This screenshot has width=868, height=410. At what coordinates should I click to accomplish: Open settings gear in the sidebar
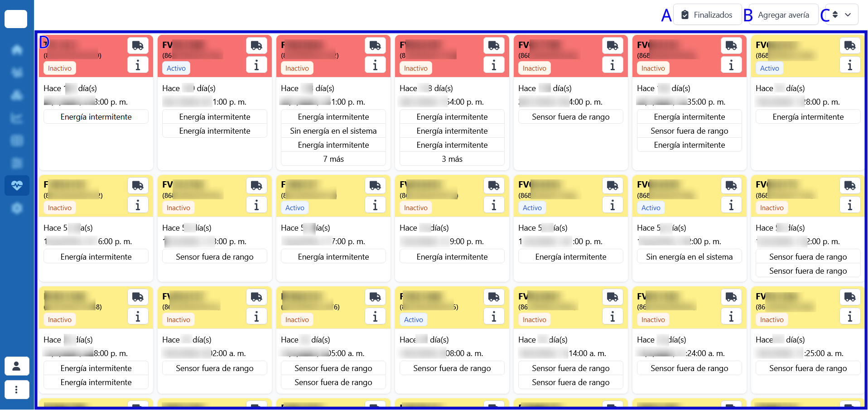[17, 208]
